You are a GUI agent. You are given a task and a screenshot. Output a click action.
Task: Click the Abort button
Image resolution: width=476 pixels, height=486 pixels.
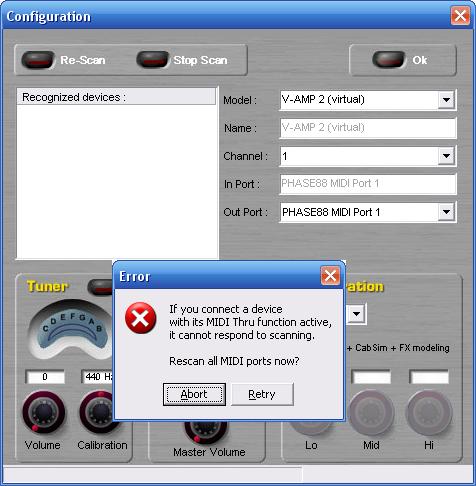click(x=194, y=394)
